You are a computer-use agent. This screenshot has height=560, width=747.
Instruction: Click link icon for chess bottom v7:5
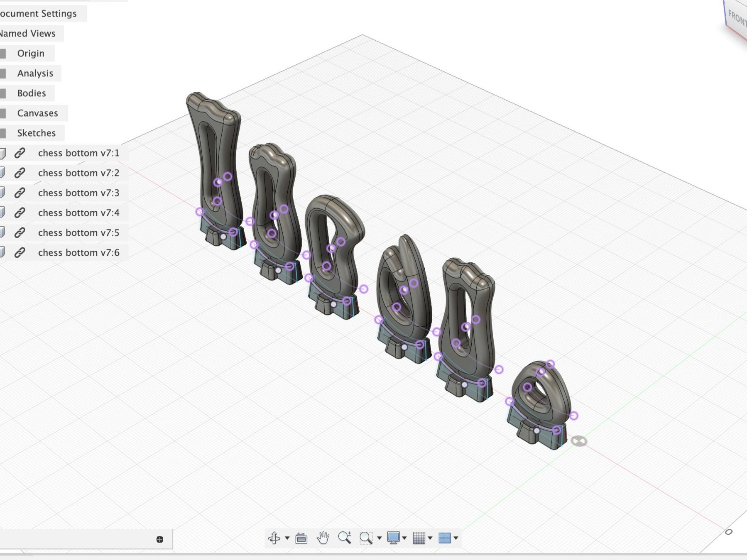point(20,233)
